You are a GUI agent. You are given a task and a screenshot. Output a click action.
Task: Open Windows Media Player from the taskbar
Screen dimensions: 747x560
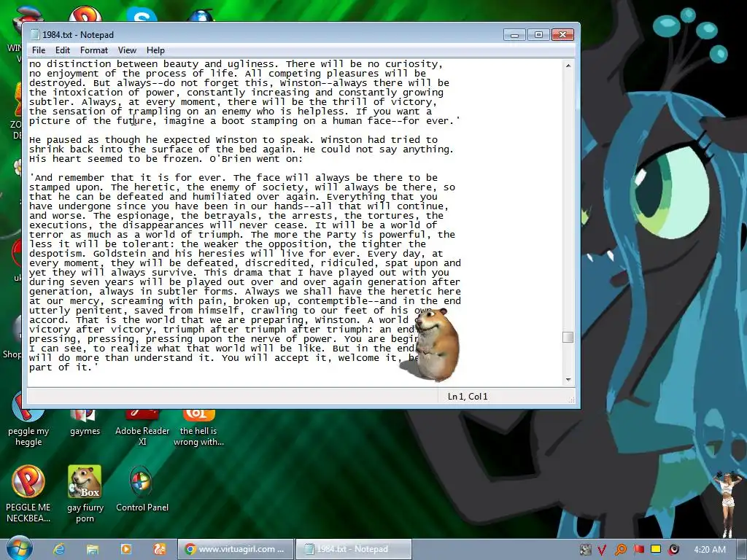click(x=126, y=549)
